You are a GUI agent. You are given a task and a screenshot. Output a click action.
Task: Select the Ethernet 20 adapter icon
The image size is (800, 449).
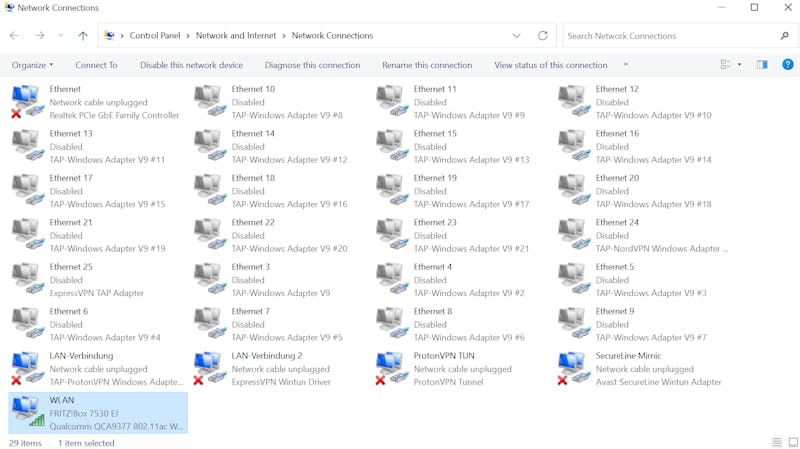click(x=574, y=190)
